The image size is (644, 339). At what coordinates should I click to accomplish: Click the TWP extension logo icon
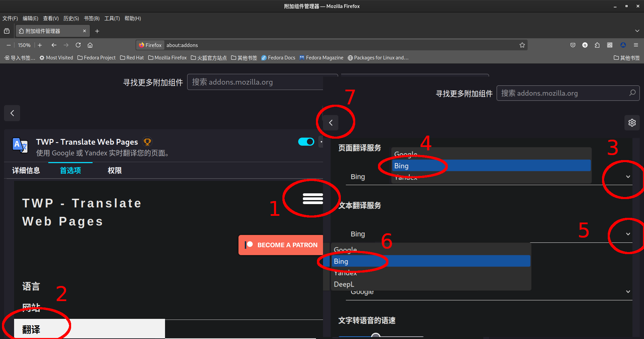tap(20, 145)
